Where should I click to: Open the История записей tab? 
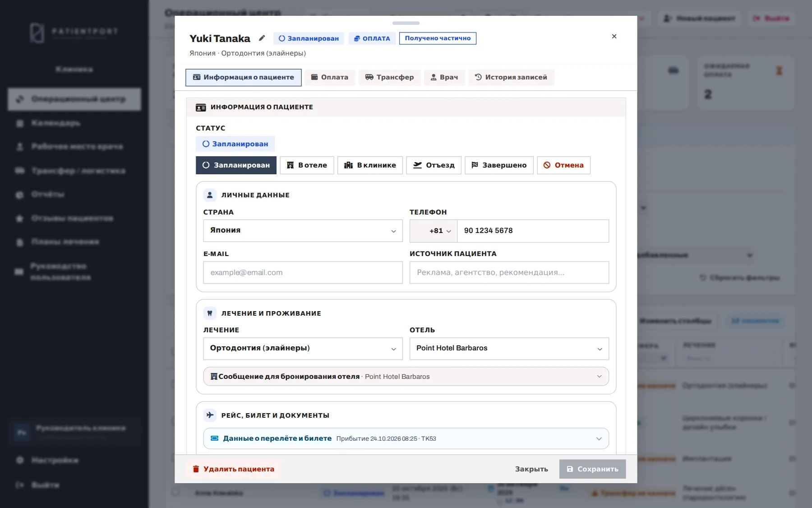(511, 77)
